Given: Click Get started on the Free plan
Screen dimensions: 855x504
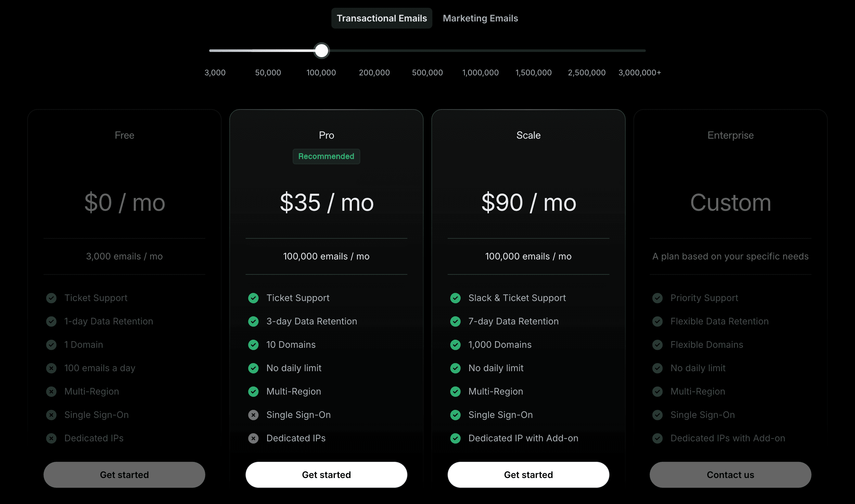Looking at the screenshot, I should tap(124, 474).
